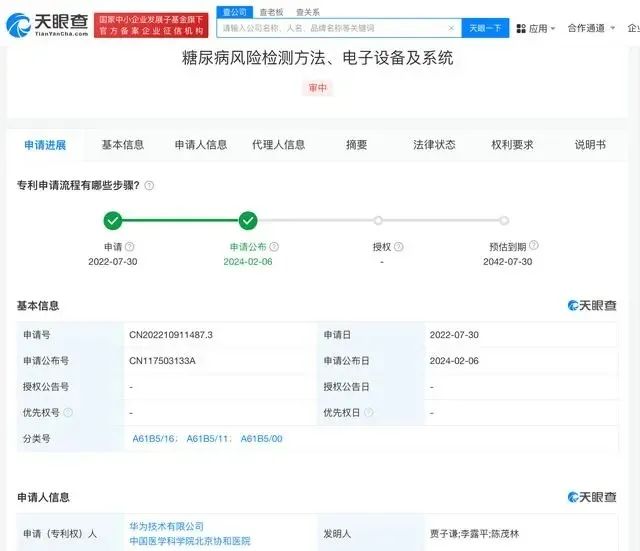Image resolution: width=640 pixels, height=551 pixels.
Task: Click help icon next to 优先权号
Action: [x=68, y=413]
